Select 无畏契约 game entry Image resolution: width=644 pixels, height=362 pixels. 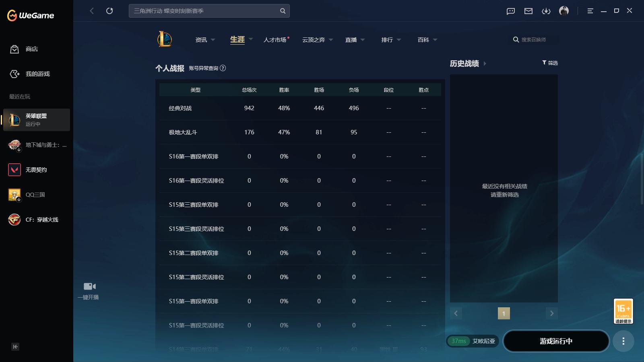[37, 170]
